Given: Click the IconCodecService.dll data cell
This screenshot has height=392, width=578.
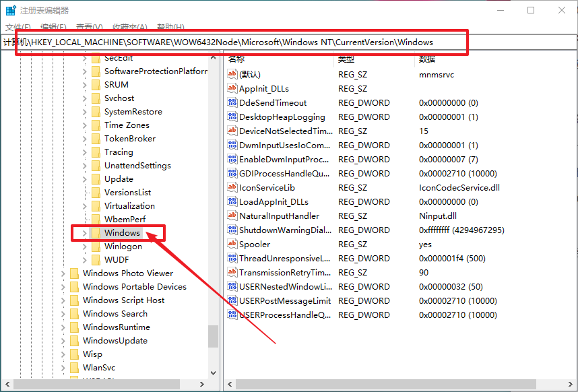Looking at the screenshot, I should tap(459, 187).
